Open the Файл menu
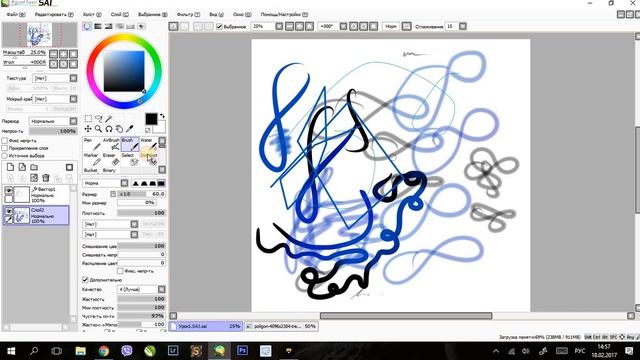Viewport: 640px width, 360px height. (16, 14)
